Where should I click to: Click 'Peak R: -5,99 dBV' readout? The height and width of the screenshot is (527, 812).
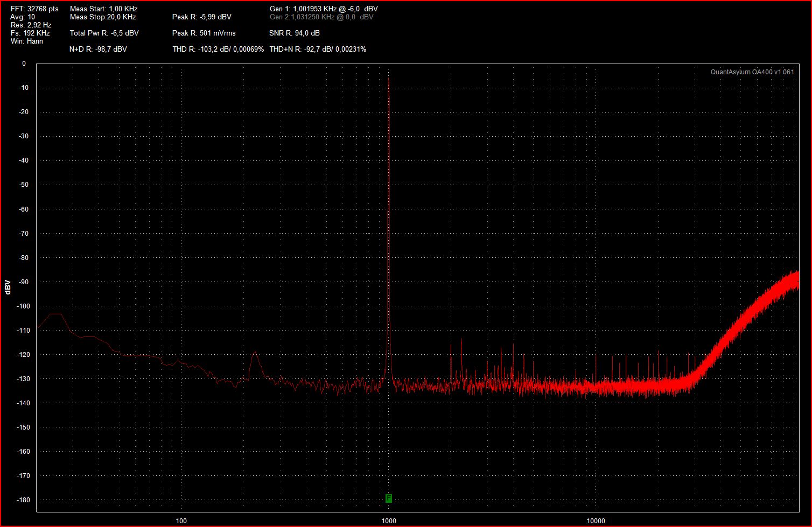click(202, 17)
